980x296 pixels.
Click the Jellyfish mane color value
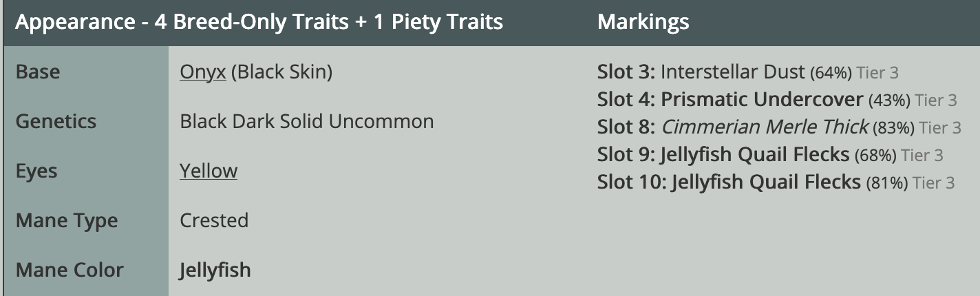(215, 270)
